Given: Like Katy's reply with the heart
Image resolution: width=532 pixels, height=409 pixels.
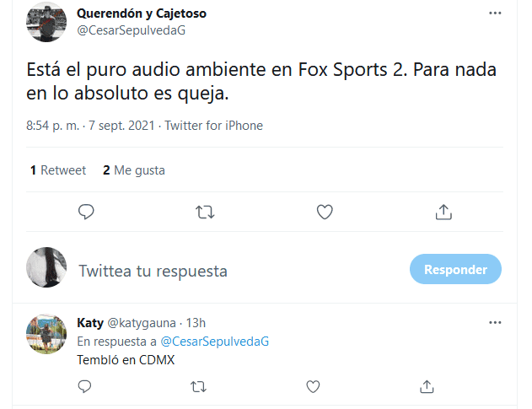Looking at the screenshot, I should (x=313, y=386).
